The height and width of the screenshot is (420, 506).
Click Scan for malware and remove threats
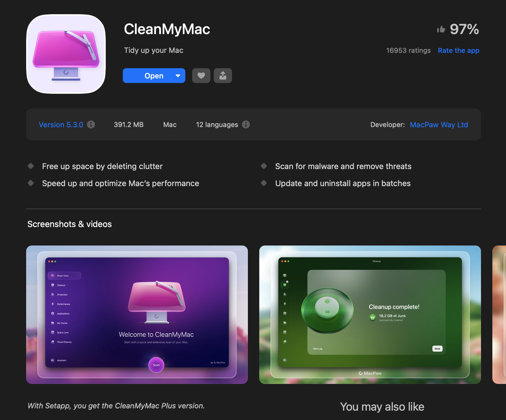tap(343, 166)
